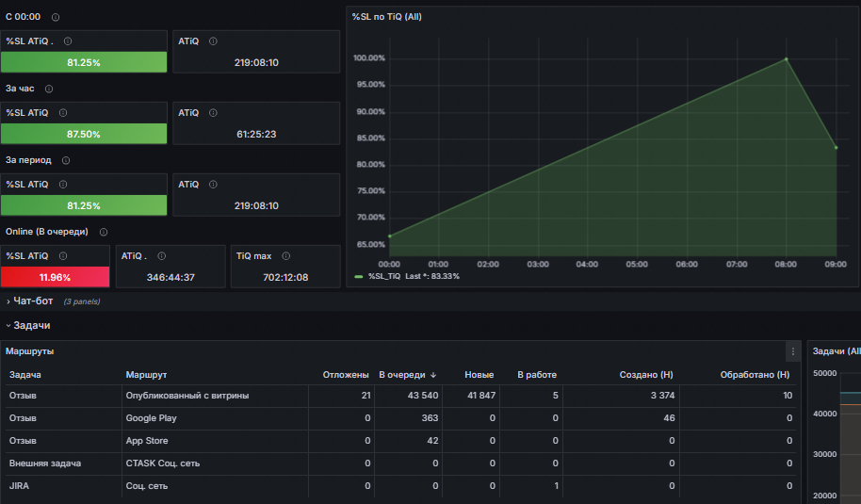Open Маршруты panel three-dot menu
Image resolution: width=861 pixels, height=504 pixels.
pos(793,351)
